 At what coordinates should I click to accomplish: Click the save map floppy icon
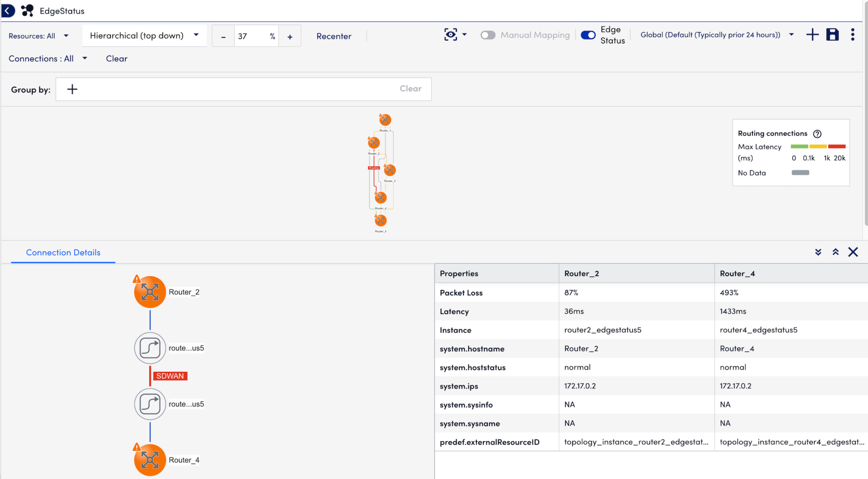[832, 35]
